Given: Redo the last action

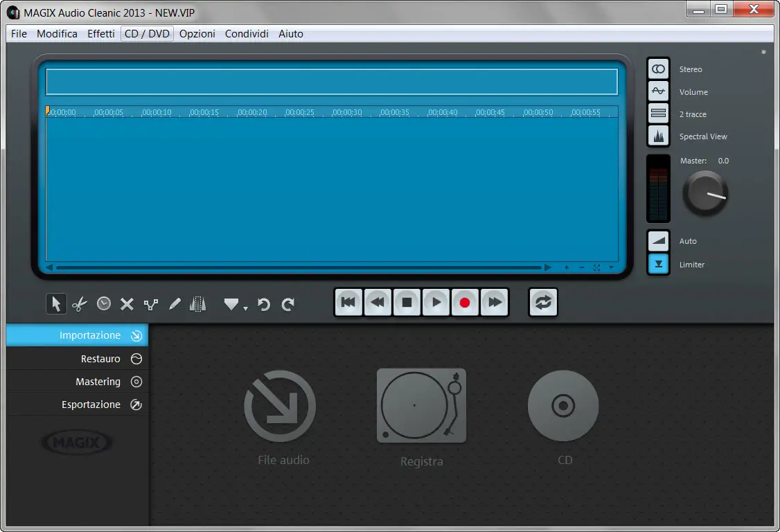Looking at the screenshot, I should pos(288,304).
